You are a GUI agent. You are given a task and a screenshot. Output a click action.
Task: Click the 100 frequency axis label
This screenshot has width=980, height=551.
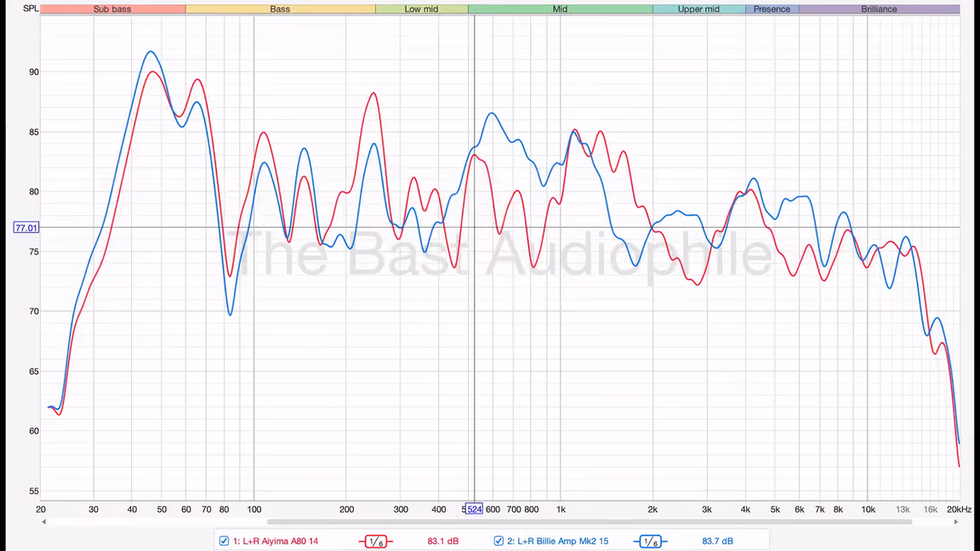tap(254, 510)
